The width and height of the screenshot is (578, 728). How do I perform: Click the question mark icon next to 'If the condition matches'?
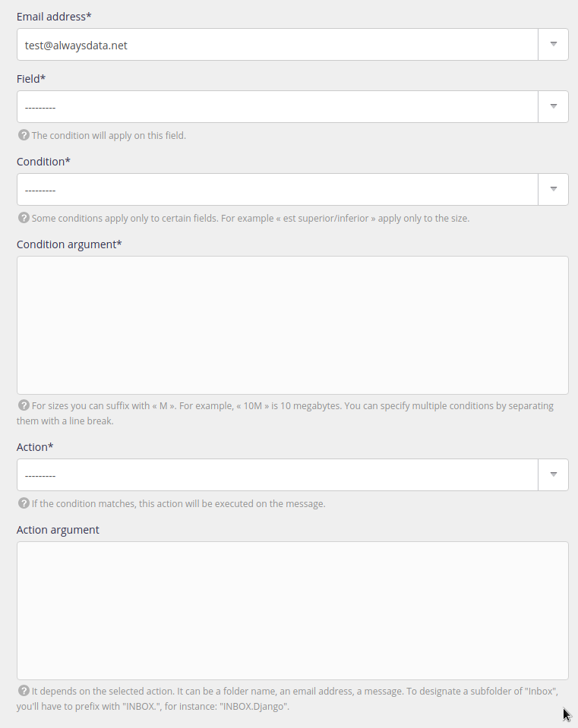24,503
